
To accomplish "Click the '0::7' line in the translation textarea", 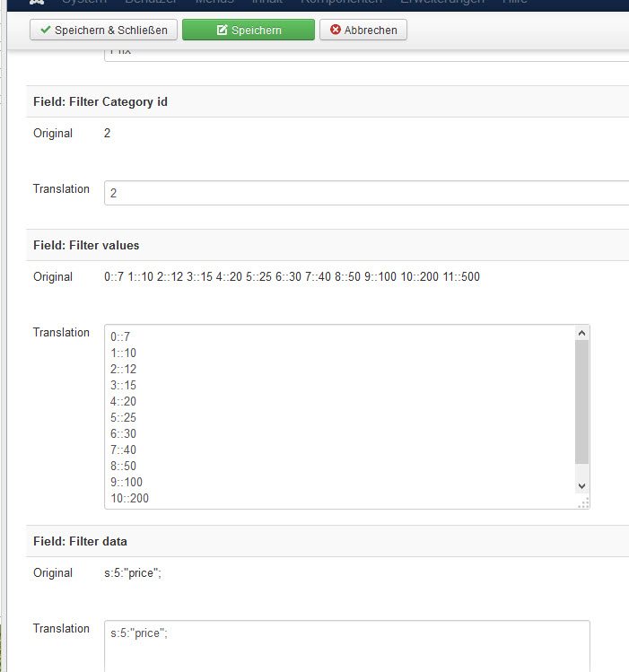I will 120,336.
